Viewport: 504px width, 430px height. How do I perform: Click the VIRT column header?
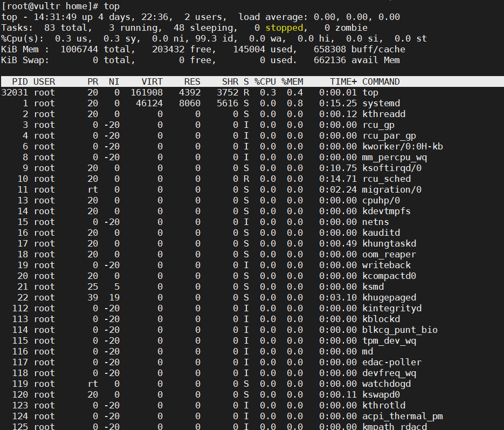tap(151, 81)
